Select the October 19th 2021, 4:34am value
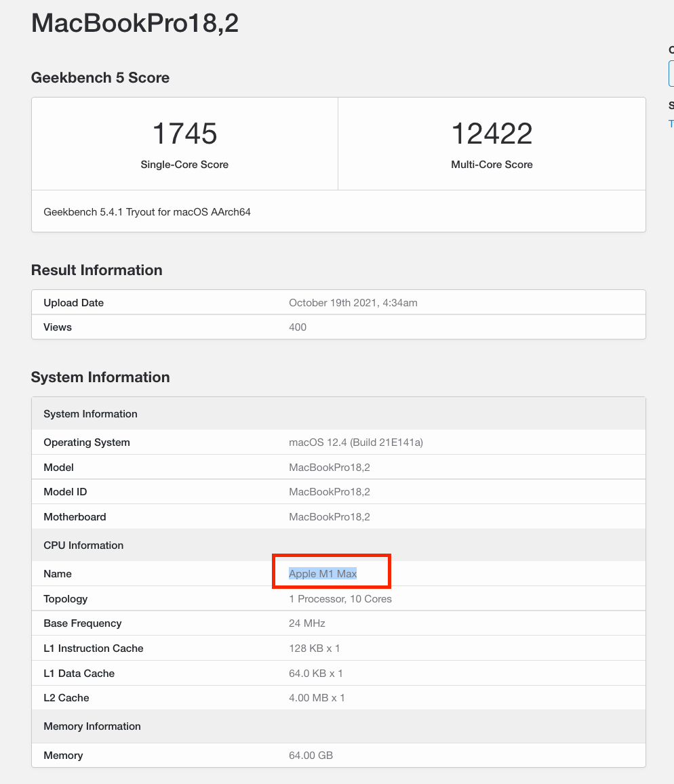This screenshot has width=674, height=784. tap(353, 302)
